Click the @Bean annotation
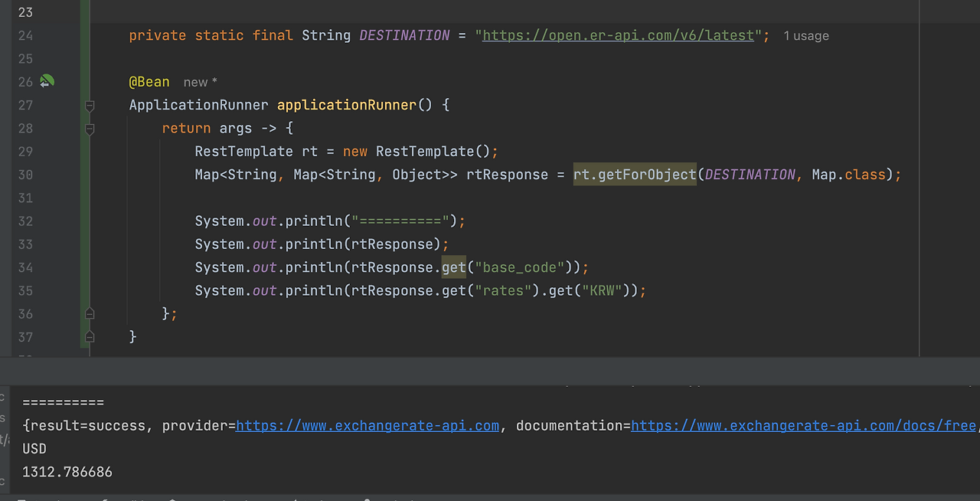Image resolution: width=980 pixels, height=501 pixels. [x=149, y=81]
